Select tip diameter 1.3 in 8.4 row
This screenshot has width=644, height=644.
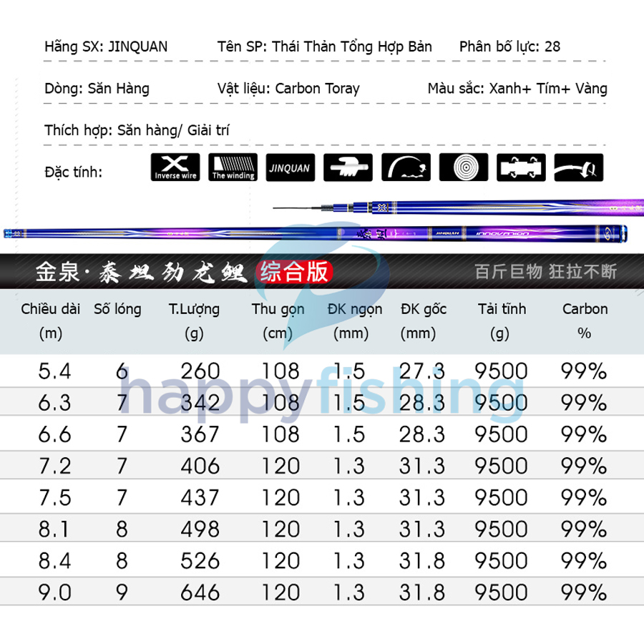click(x=348, y=561)
